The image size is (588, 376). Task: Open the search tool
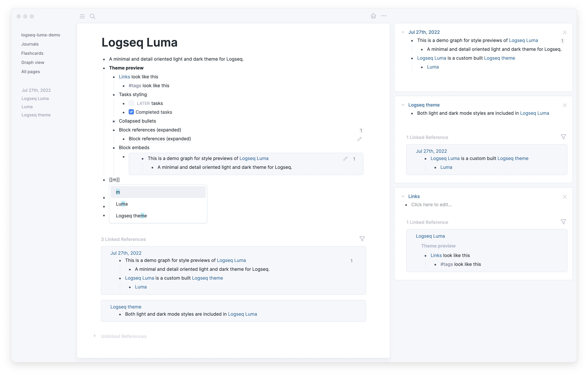93,16
